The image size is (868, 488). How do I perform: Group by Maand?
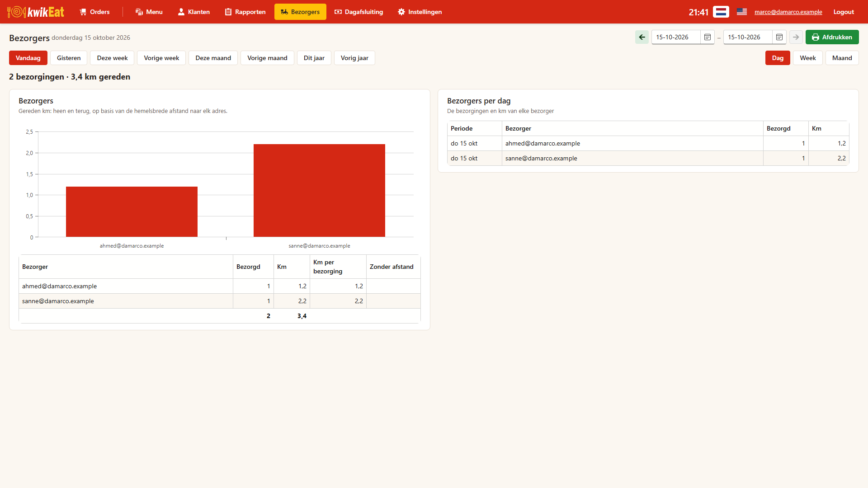842,58
